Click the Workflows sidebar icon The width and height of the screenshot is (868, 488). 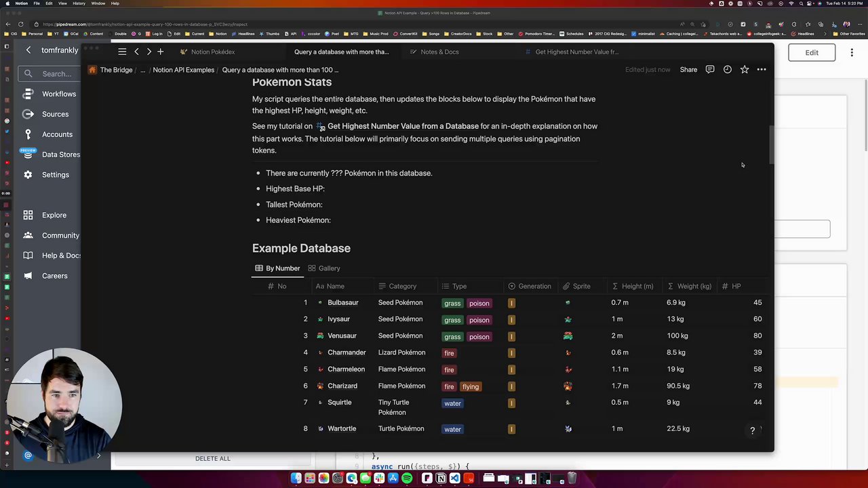coord(28,94)
